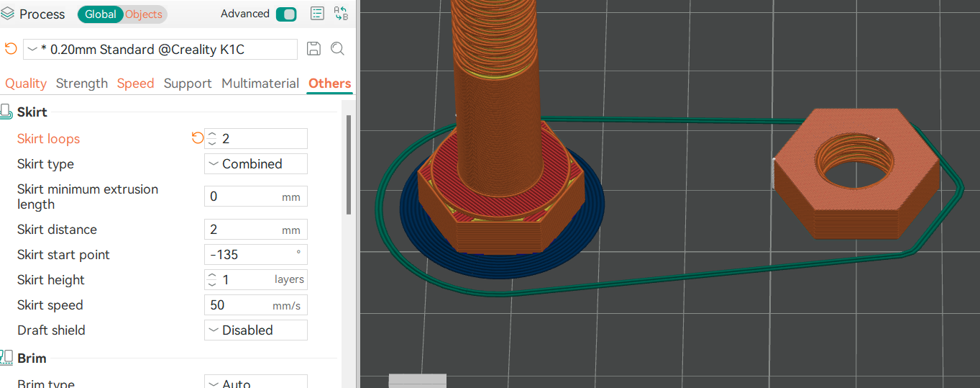Switch to Global settings mode
This screenshot has width=980, height=388.
(101, 14)
